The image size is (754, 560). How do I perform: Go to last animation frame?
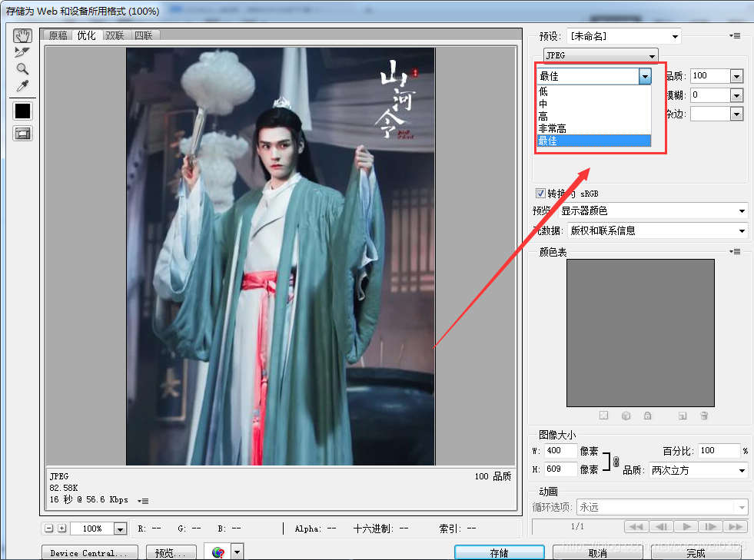click(736, 526)
